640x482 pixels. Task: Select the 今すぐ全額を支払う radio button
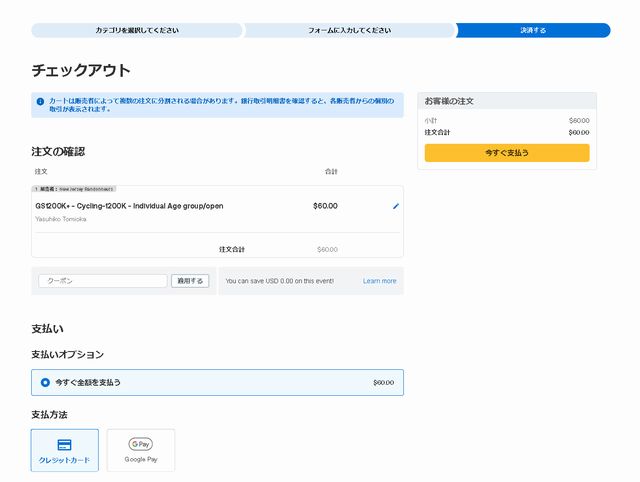(45, 382)
